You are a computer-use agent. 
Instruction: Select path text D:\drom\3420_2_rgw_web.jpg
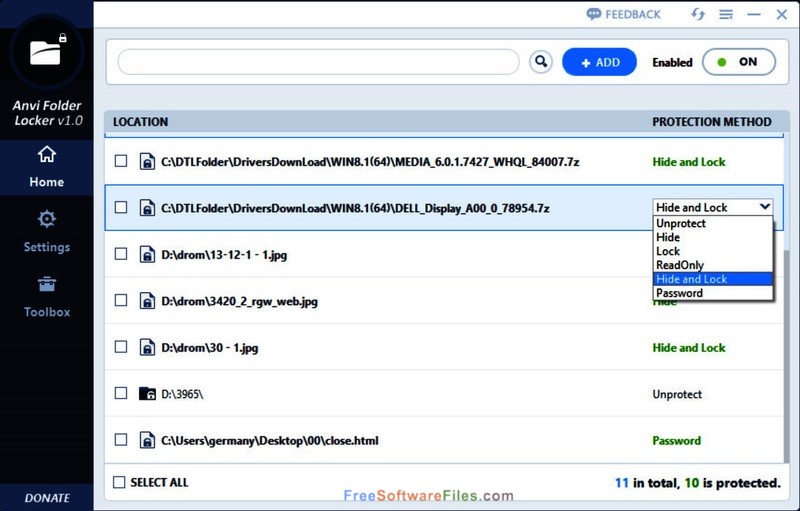point(239,301)
